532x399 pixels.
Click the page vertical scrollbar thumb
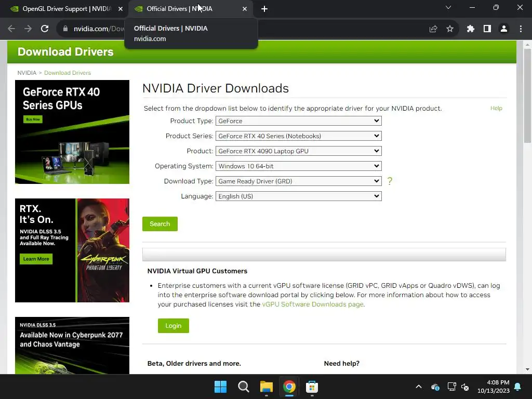tap(527, 96)
